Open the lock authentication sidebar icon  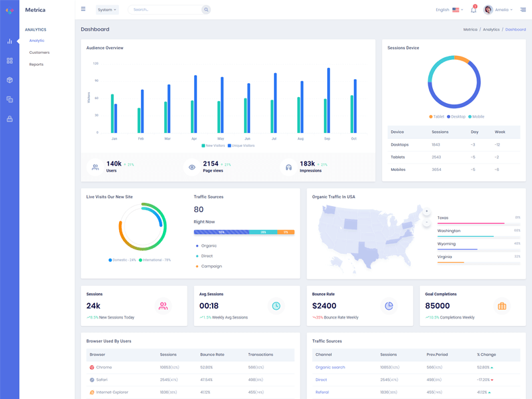tap(9, 119)
